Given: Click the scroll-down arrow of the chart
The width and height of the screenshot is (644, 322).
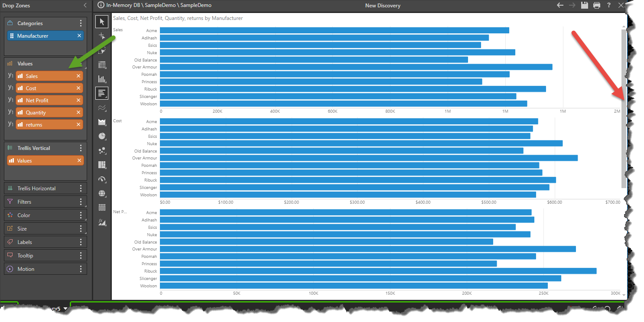Looking at the screenshot, I should (624, 295).
